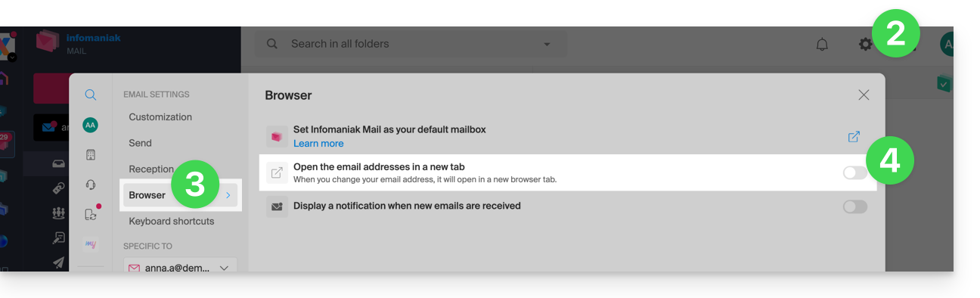Image resolution: width=980 pixels, height=298 pixels.
Task: Enable new email notification switch
Action: pyautogui.click(x=854, y=206)
